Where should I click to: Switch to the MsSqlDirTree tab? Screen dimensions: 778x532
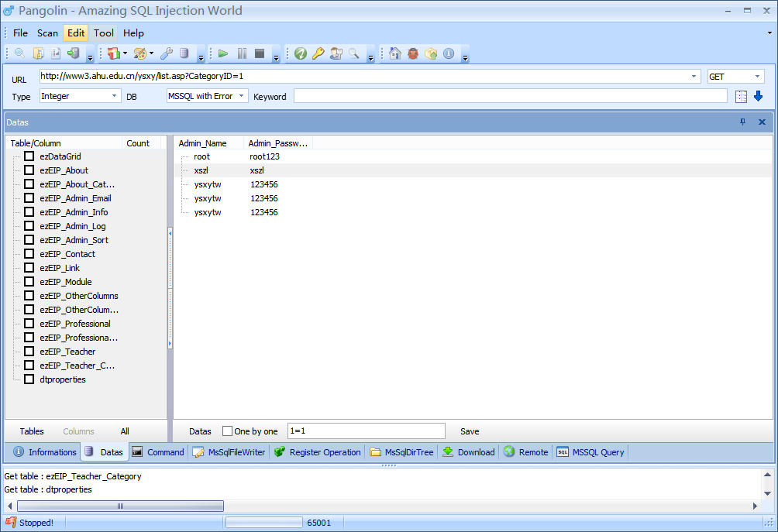(x=402, y=452)
